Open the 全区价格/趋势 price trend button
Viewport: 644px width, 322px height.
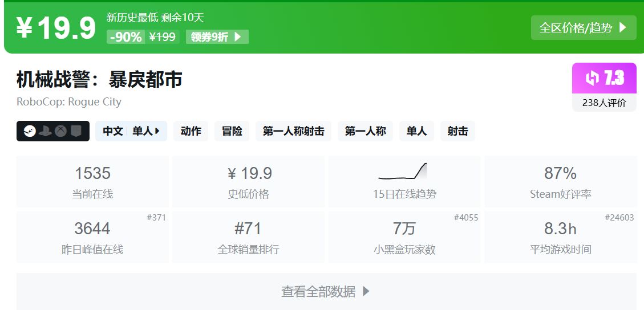(x=583, y=27)
